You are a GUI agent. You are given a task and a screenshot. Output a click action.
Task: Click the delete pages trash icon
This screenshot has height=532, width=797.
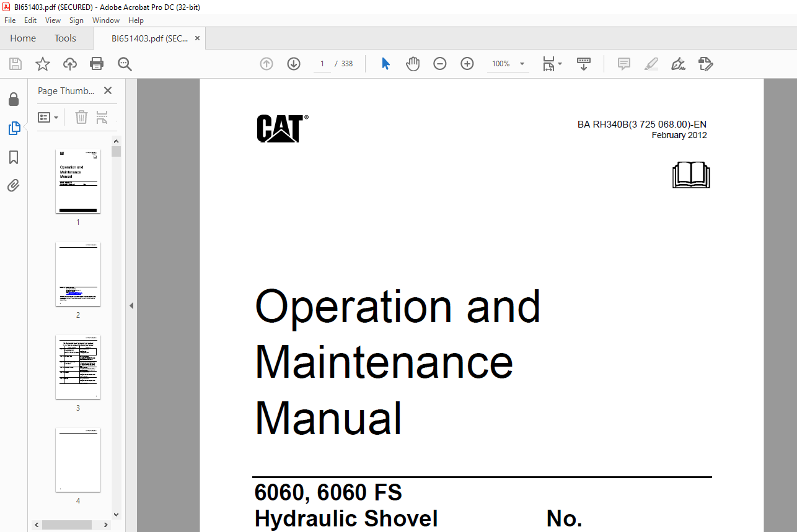pos(81,117)
